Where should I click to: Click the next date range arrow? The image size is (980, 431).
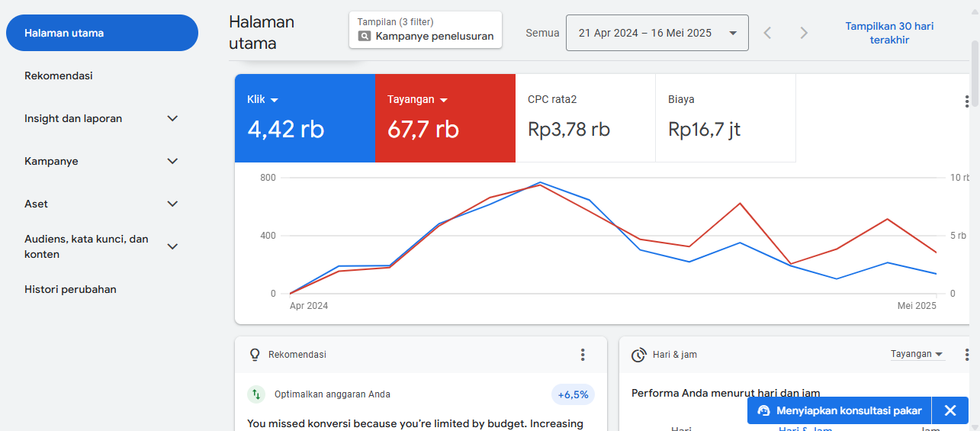(803, 33)
